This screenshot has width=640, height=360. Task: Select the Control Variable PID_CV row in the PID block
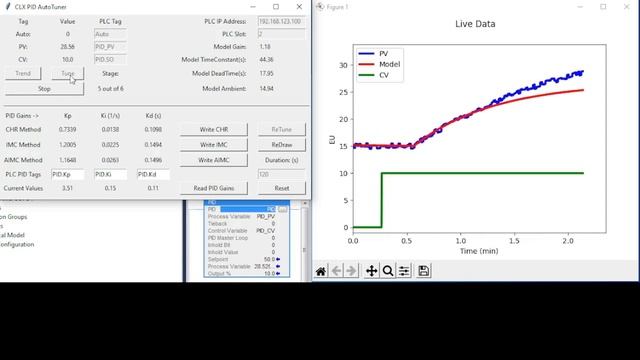click(241, 231)
